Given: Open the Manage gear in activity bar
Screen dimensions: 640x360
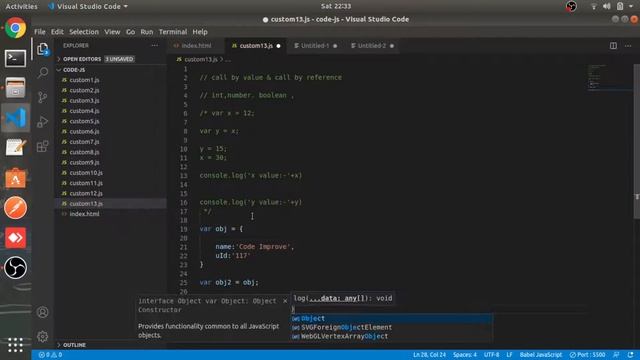Looking at the screenshot, I should (x=42, y=337).
